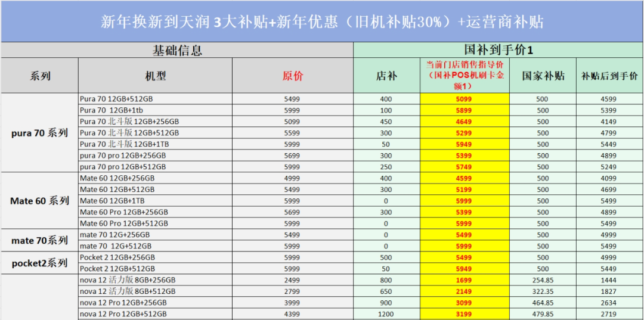Select final price cell 4149

click(610, 122)
